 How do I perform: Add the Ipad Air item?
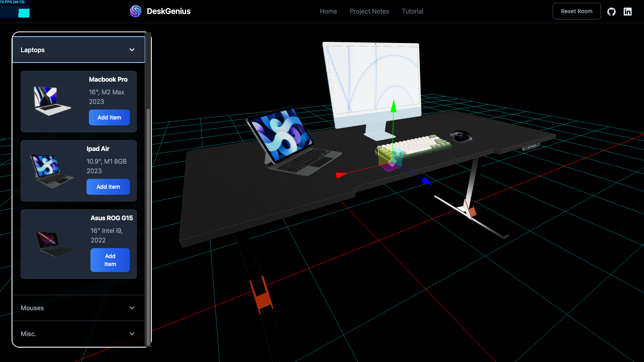coord(108,187)
